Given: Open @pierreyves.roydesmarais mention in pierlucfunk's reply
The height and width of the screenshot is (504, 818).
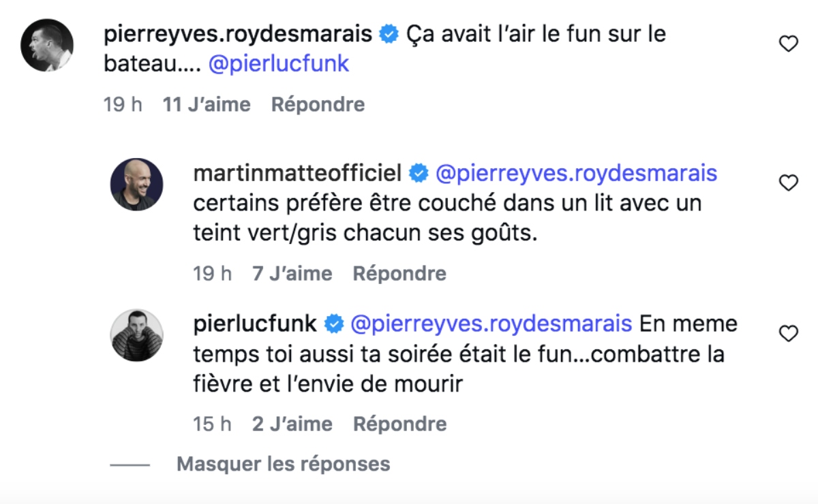Looking at the screenshot, I should (x=491, y=324).
